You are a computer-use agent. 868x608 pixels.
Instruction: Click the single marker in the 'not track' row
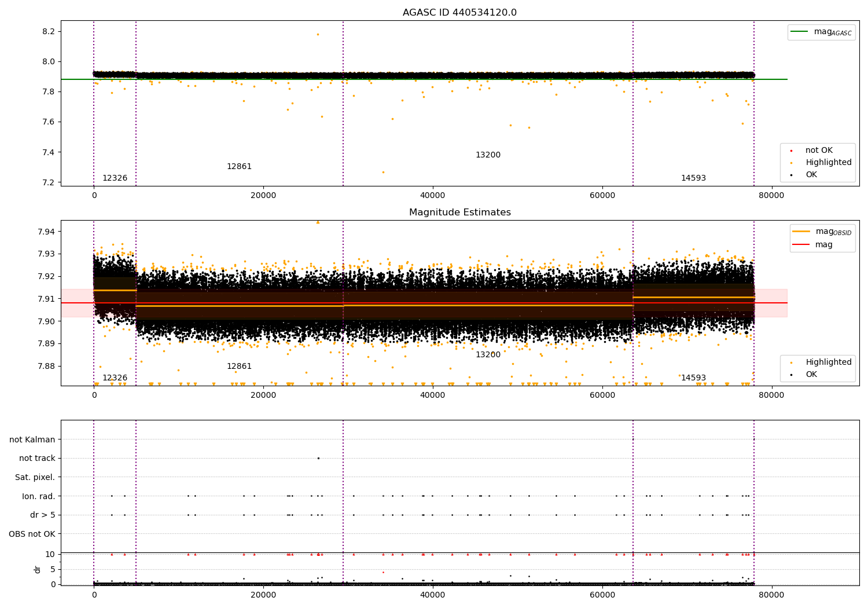tap(318, 458)
